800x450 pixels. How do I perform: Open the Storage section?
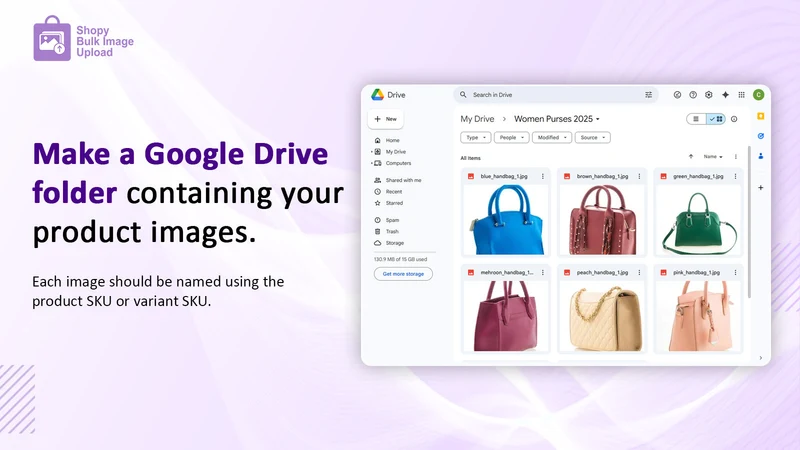[x=394, y=243]
